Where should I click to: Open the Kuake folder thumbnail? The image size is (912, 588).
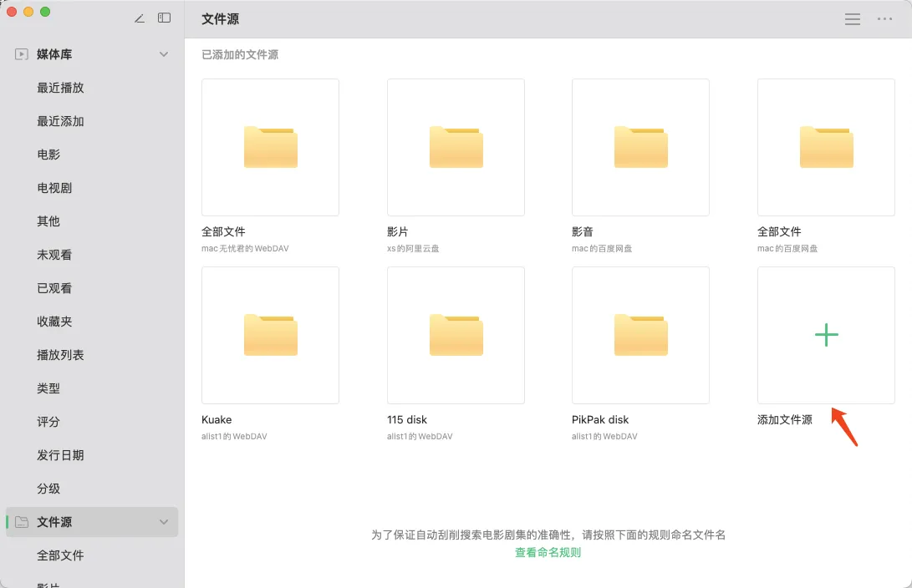tap(270, 335)
